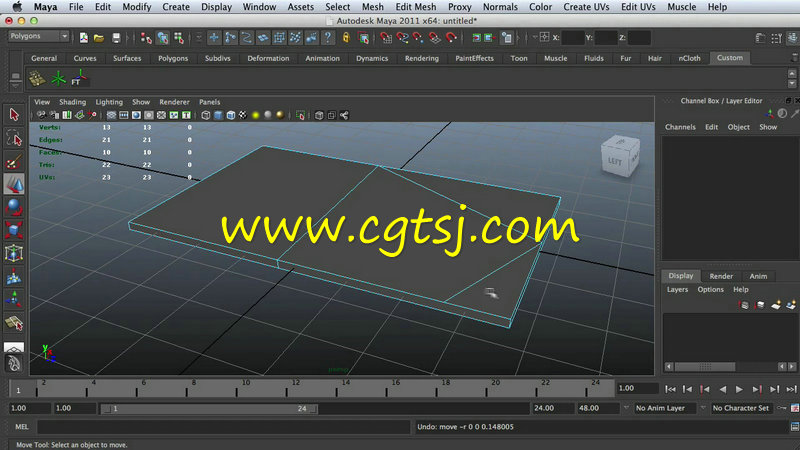Toggle Make Live surface magnet icon
Screen dimensions: 800x450
point(451,38)
